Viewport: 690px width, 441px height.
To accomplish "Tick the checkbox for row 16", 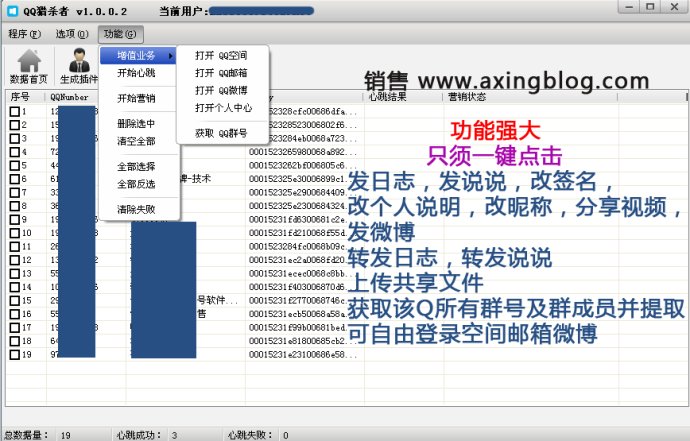I will pyautogui.click(x=15, y=314).
